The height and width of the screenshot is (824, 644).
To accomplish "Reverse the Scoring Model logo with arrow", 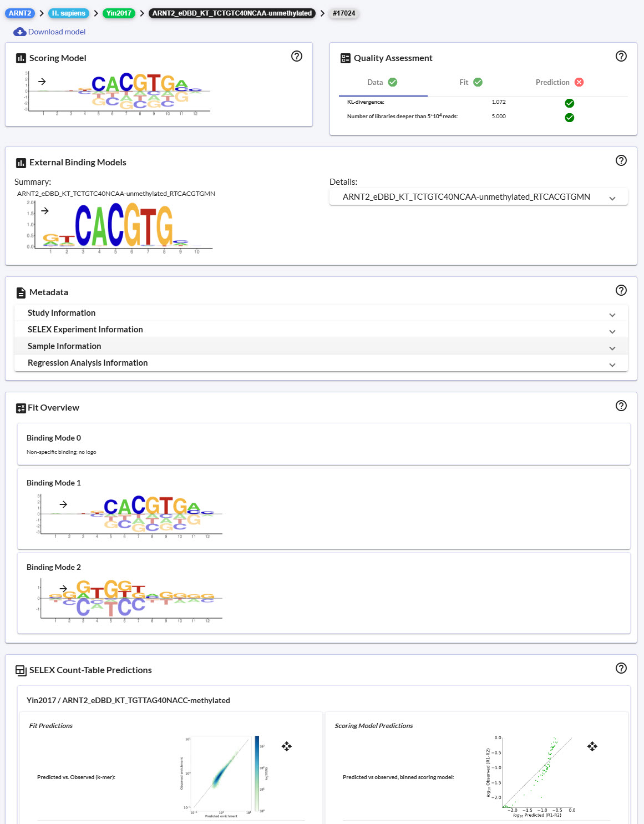I will [x=42, y=82].
